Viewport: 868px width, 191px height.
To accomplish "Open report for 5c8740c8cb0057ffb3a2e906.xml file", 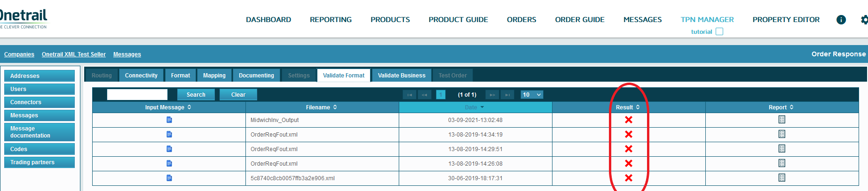I will pos(781,178).
